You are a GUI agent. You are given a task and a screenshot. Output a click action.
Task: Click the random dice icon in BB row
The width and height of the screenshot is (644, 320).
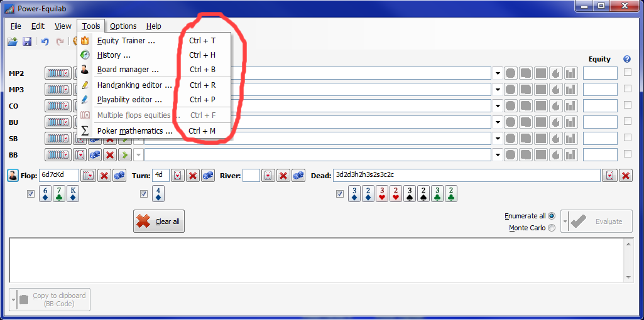click(x=95, y=154)
